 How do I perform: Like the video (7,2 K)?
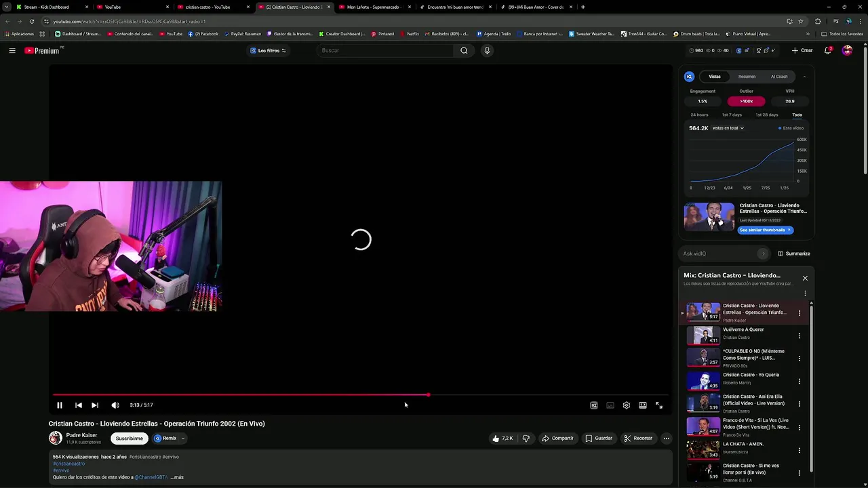point(502,439)
